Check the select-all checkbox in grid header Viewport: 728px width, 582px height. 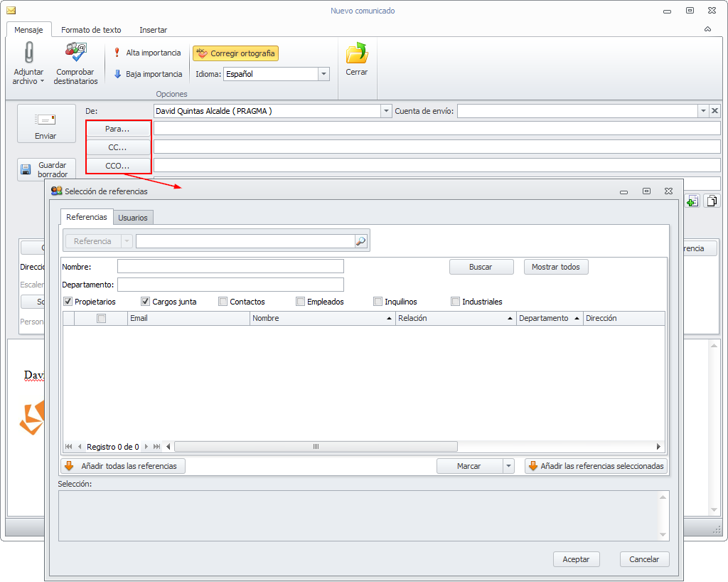[101, 318]
